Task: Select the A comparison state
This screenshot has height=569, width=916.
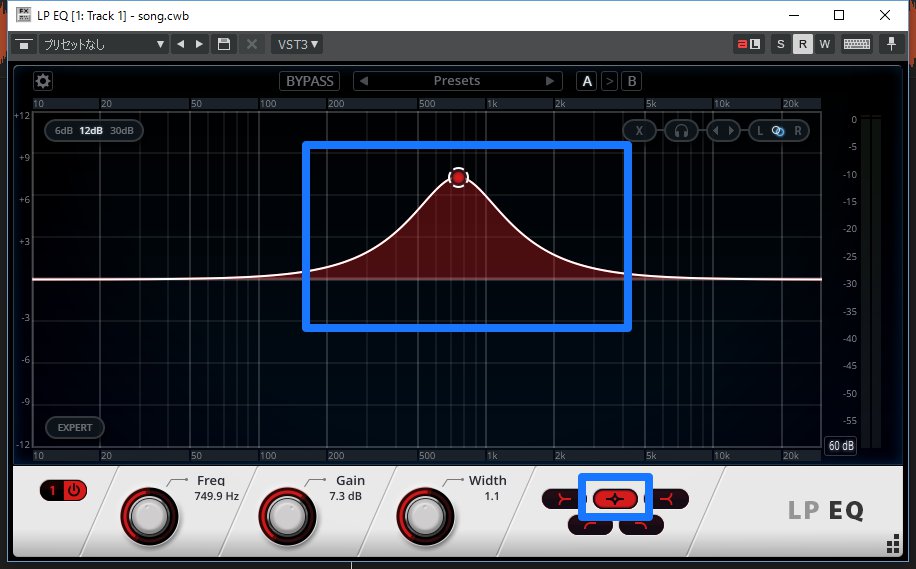Action: point(587,81)
